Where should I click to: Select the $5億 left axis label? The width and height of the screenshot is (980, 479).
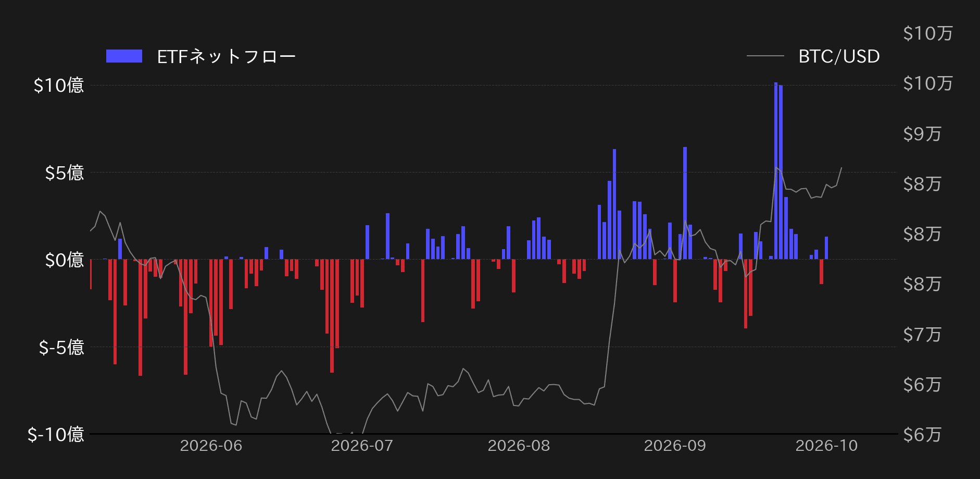[65, 173]
